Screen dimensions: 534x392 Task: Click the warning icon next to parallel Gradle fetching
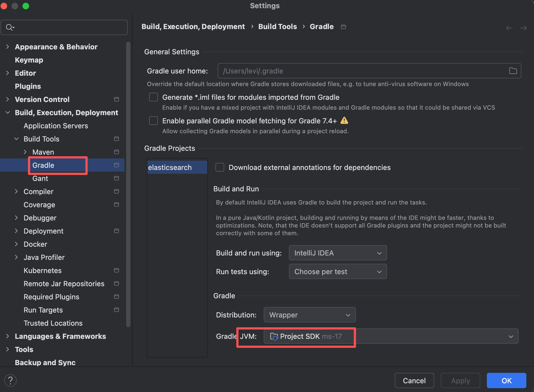[x=344, y=121]
